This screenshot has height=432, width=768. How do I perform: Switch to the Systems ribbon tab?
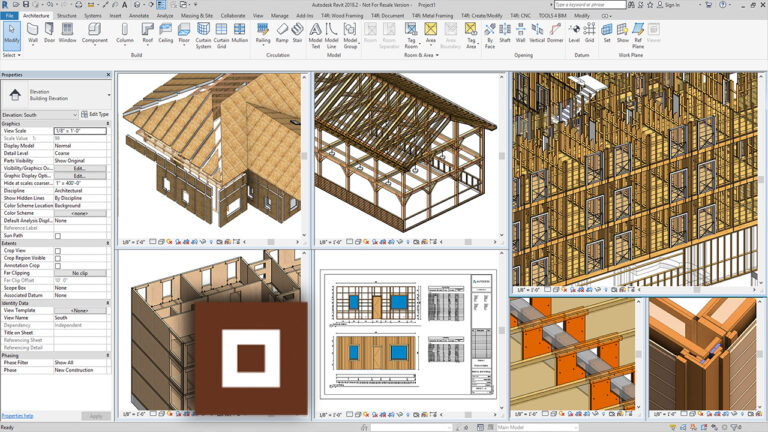coord(92,16)
